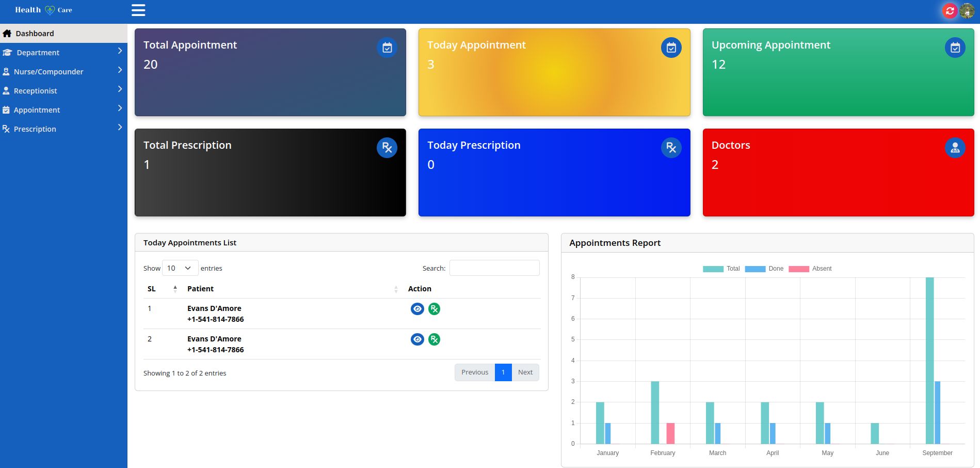
Task: Click the Action column header
Action: coord(420,289)
